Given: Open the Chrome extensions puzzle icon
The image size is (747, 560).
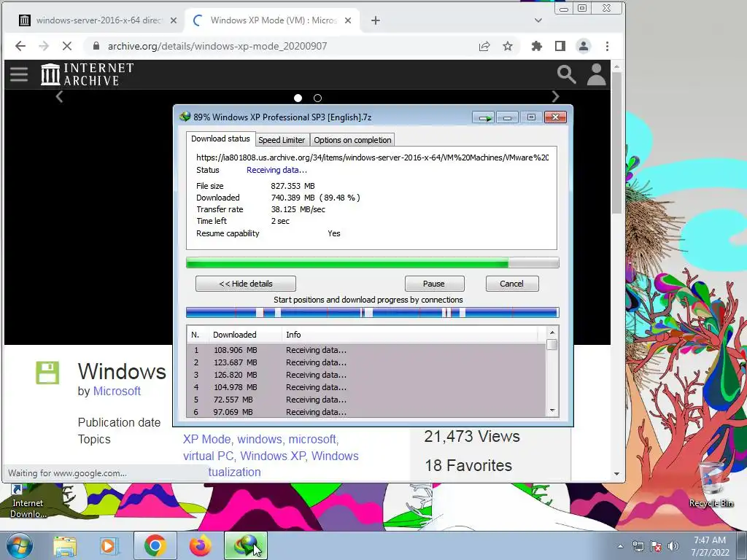Looking at the screenshot, I should [536, 46].
